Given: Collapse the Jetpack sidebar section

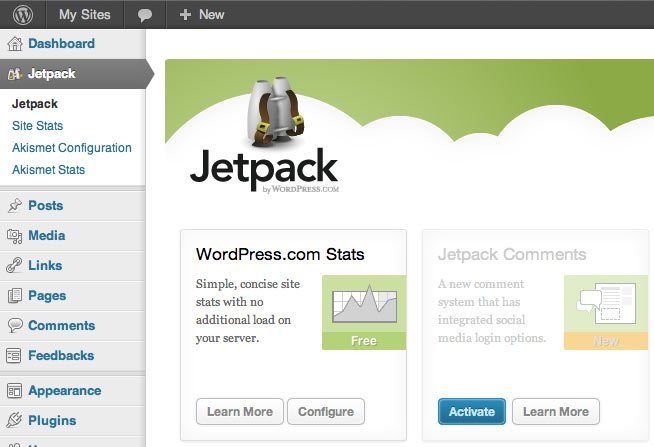Looking at the screenshot, I should [x=51, y=74].
